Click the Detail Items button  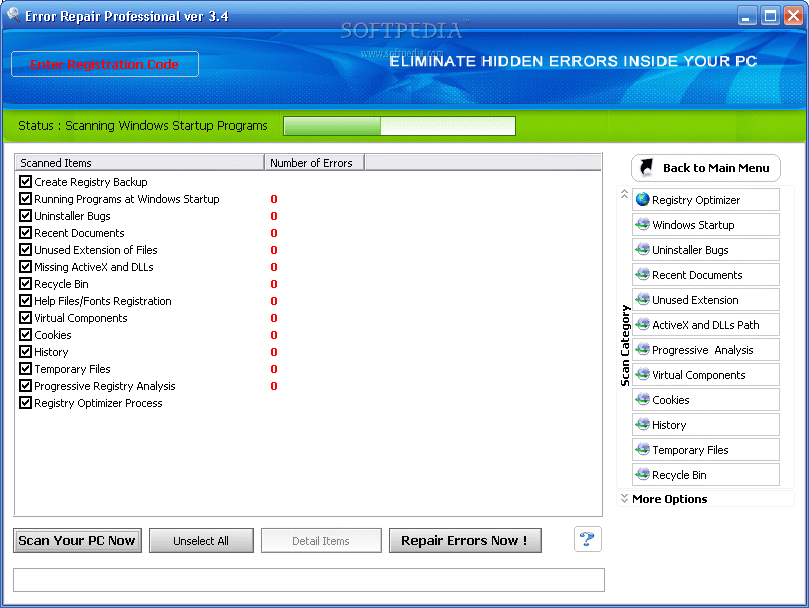pyautogui.click(x=321, y=540)
